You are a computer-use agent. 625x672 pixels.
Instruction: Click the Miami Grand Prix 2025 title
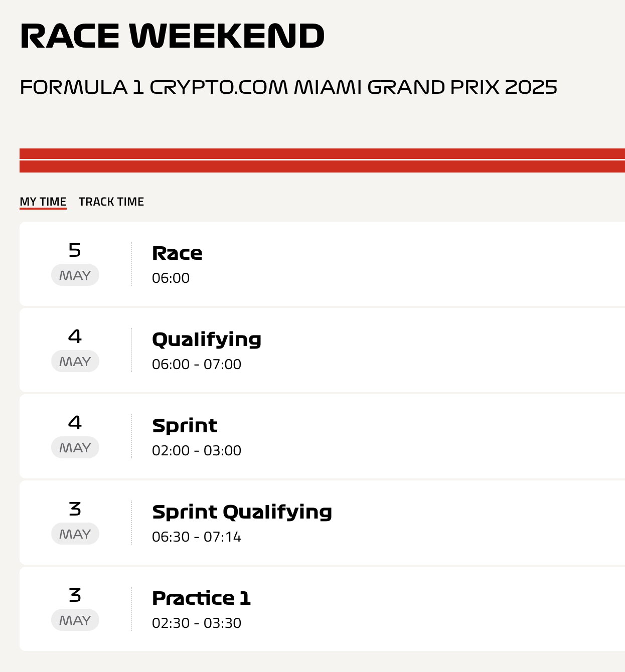288,87
